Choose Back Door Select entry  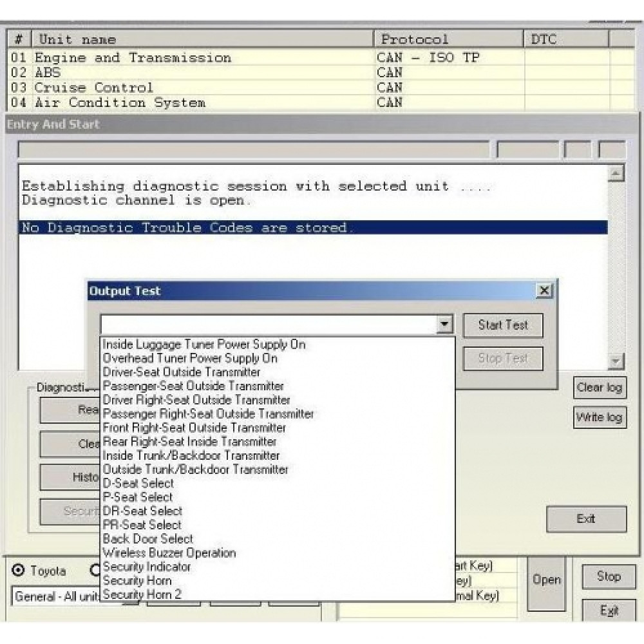click(147, 538)
